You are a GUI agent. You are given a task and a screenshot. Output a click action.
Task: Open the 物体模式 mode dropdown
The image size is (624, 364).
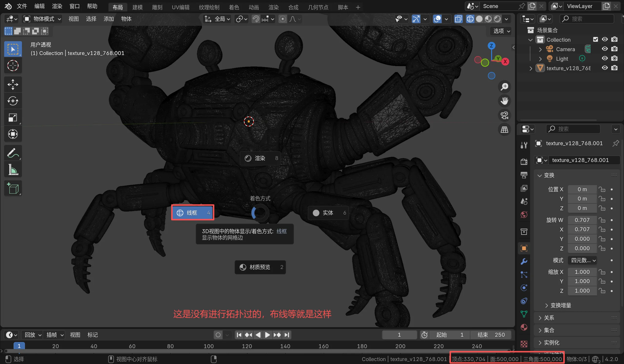[42, 19]
